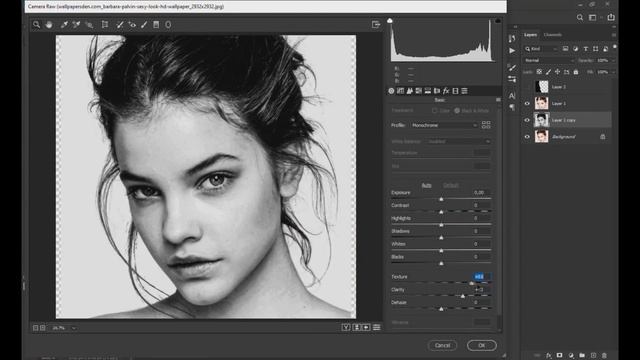
Task: Open the Tone Curve panel tab icon
Action: click(400, 91)
